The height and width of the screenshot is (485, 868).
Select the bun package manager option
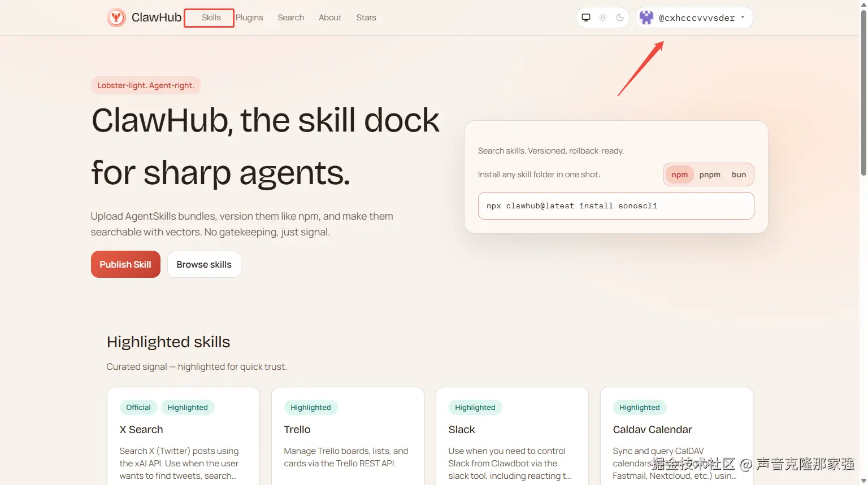pos(739,174)
